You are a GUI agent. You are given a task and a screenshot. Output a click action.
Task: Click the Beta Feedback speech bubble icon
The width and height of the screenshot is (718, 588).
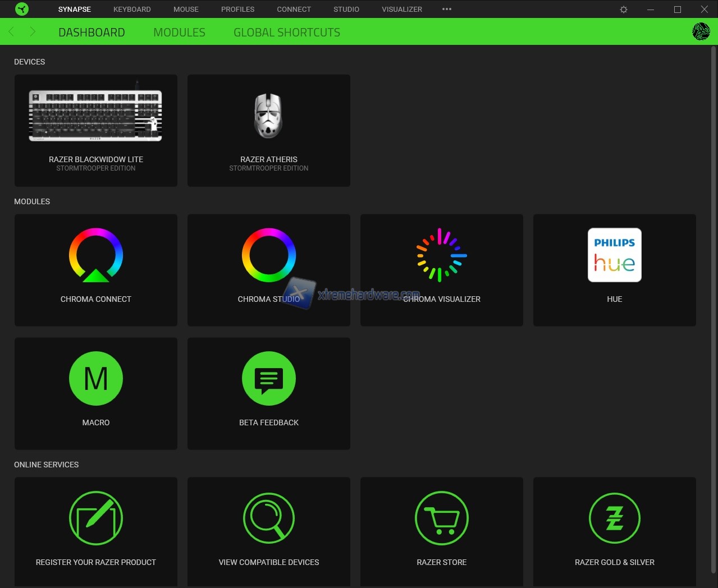269,379
